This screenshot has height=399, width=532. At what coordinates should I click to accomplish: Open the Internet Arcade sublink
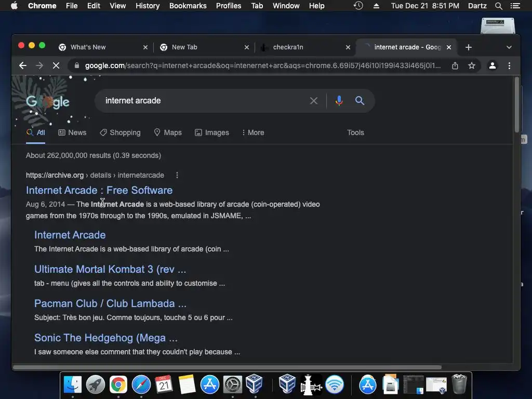click(x=70, y=235)
